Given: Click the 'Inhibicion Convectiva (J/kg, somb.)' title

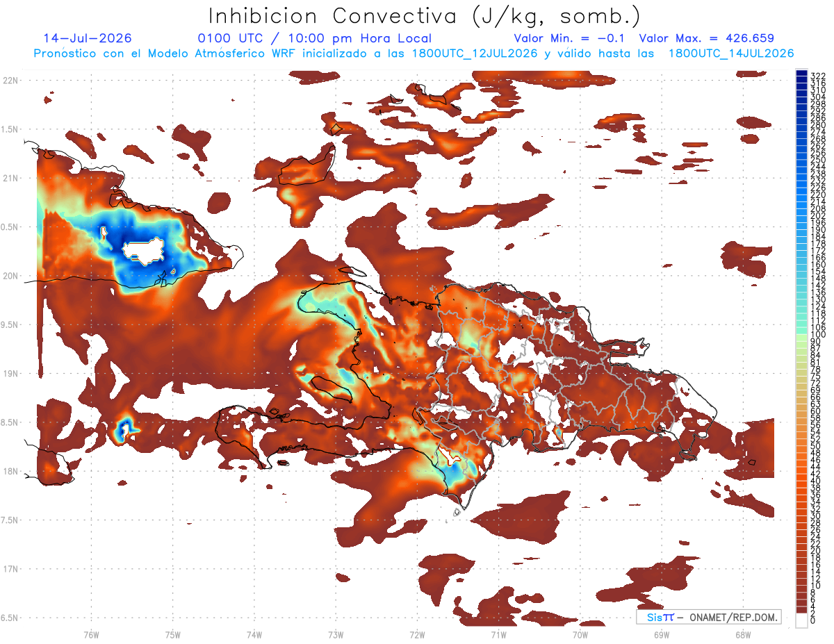Looking at the screenshot, I should pos(425,17).
